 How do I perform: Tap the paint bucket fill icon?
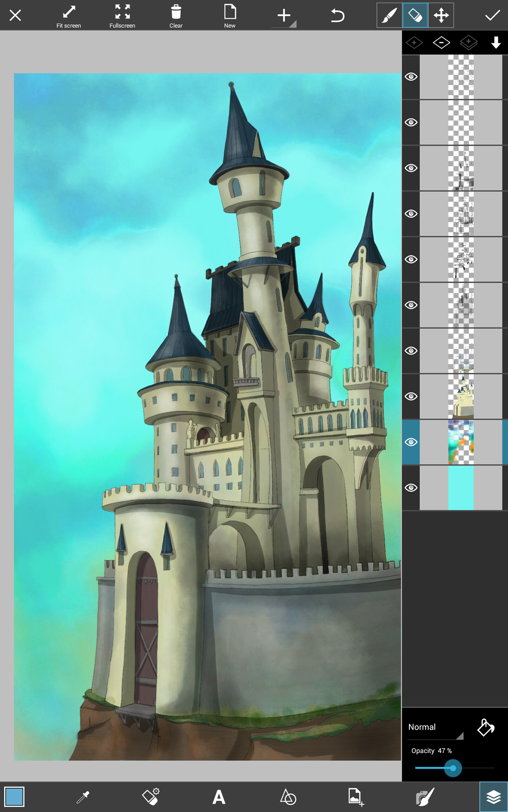486,728
